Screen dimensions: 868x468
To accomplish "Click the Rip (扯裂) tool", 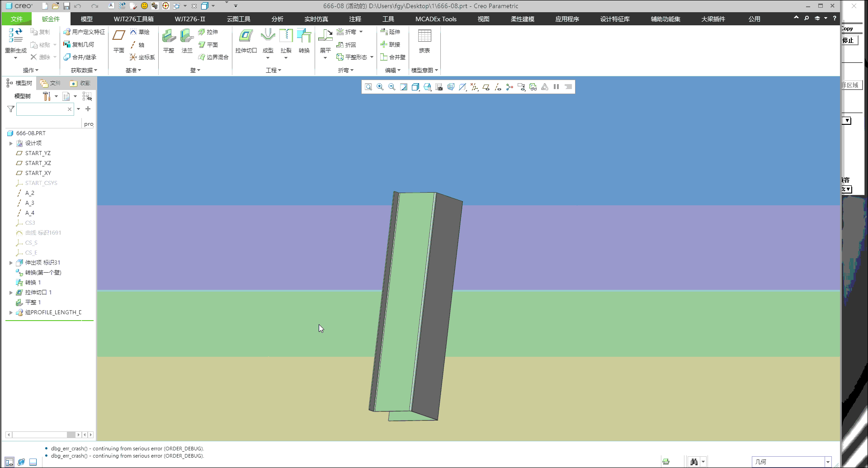I will (x=286, y=41).
